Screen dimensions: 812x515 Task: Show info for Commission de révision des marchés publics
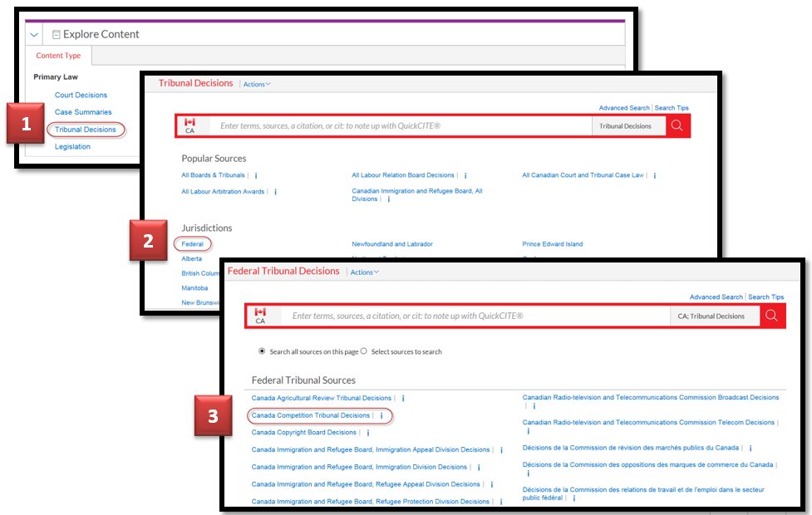point(750,449)
